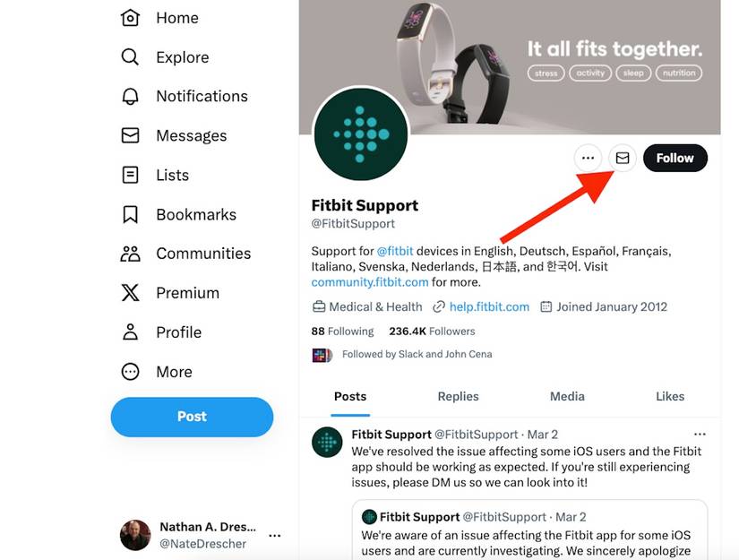Viewport: 739px width, 560px height.
Task: Click the Fitbit Support profile picture
Action: pyautogui.click(x=361, y=134)
